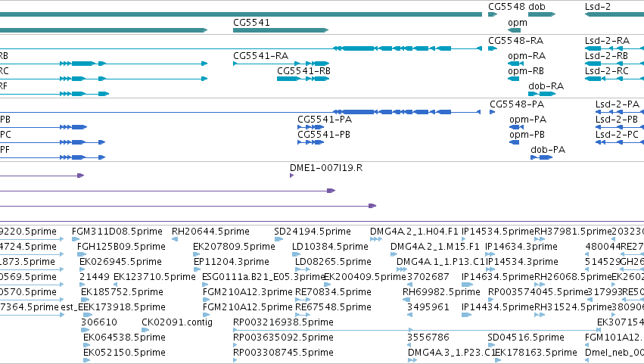Viewport: 644px width, 364px height.
Task: Select the dob-RA transcript label
Action: [546, 86]
